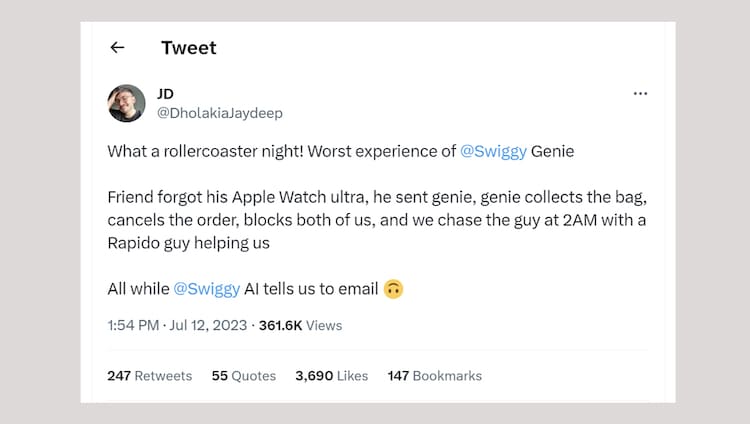Click the 1:54 PM time link
This screenshot has width=750, height=424.
pyautogui.click(x=133, y=325)
